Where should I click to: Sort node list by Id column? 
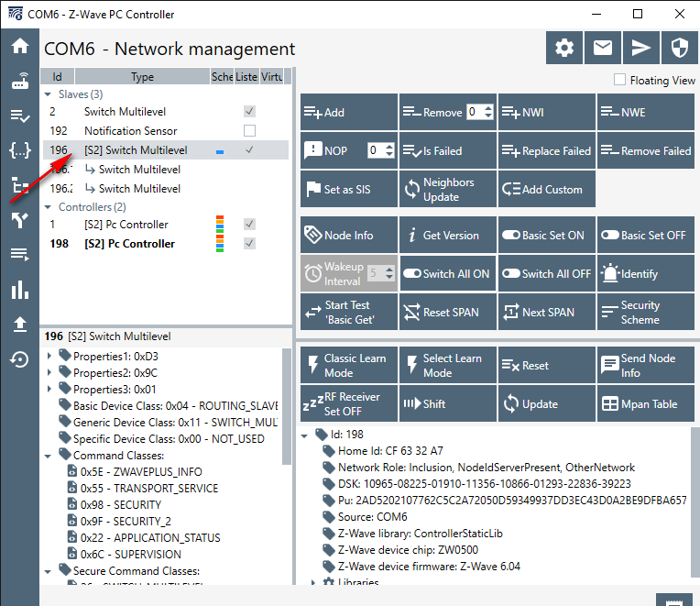[x=57, y=77]
